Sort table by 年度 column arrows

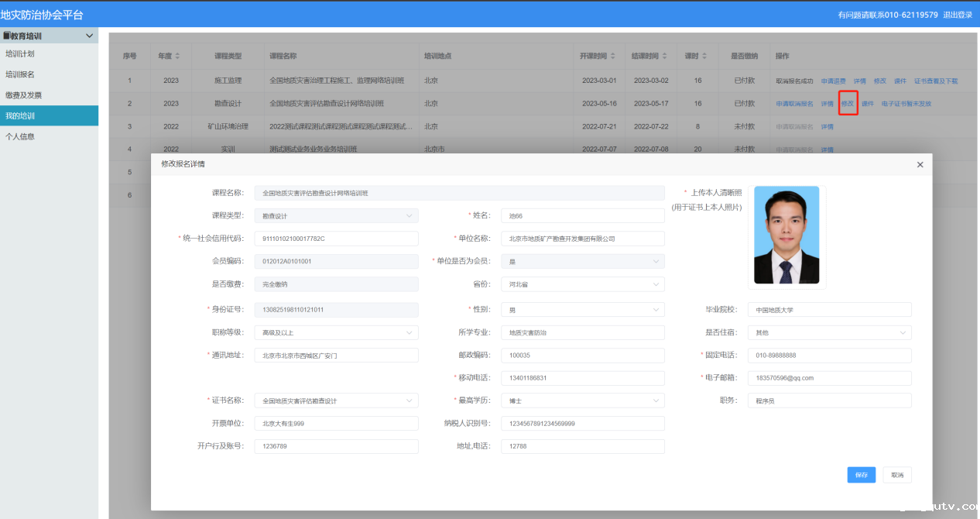coord(177,57)
